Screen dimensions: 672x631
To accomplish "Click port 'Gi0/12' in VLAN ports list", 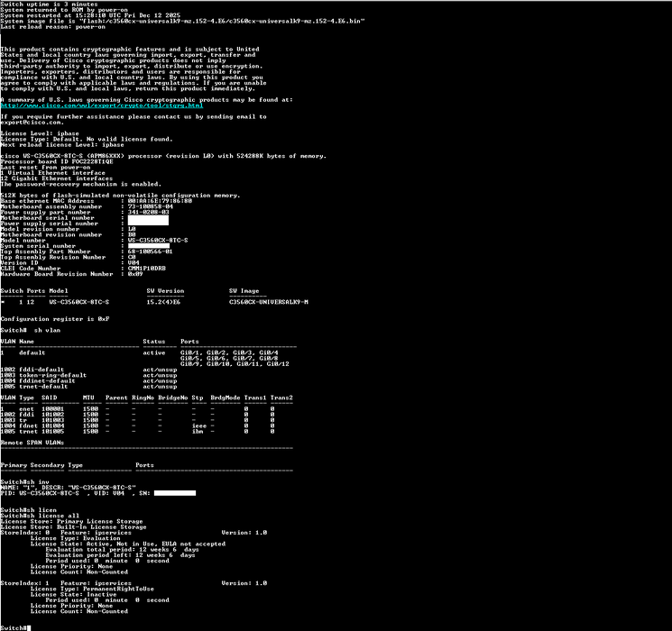I will (x=278, y=363).
